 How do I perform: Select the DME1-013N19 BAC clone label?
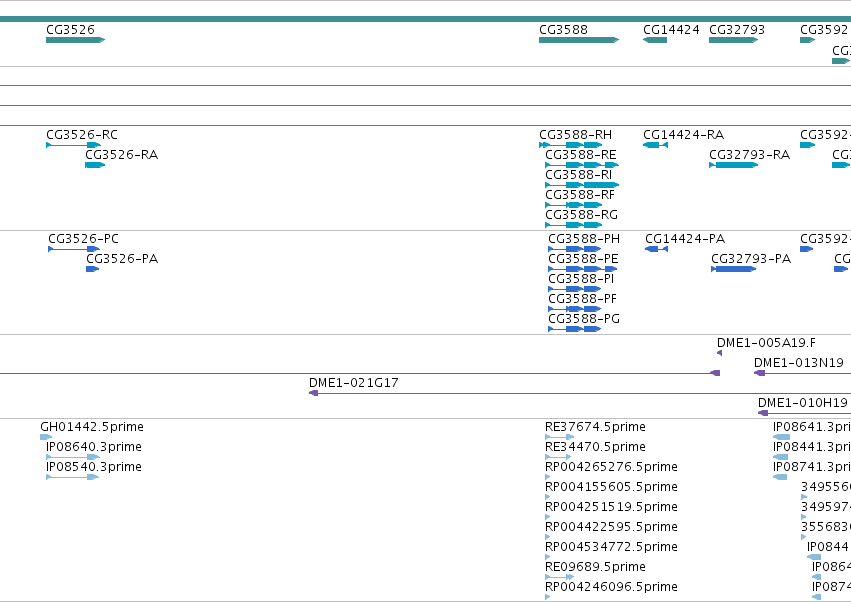pos(798,363)
